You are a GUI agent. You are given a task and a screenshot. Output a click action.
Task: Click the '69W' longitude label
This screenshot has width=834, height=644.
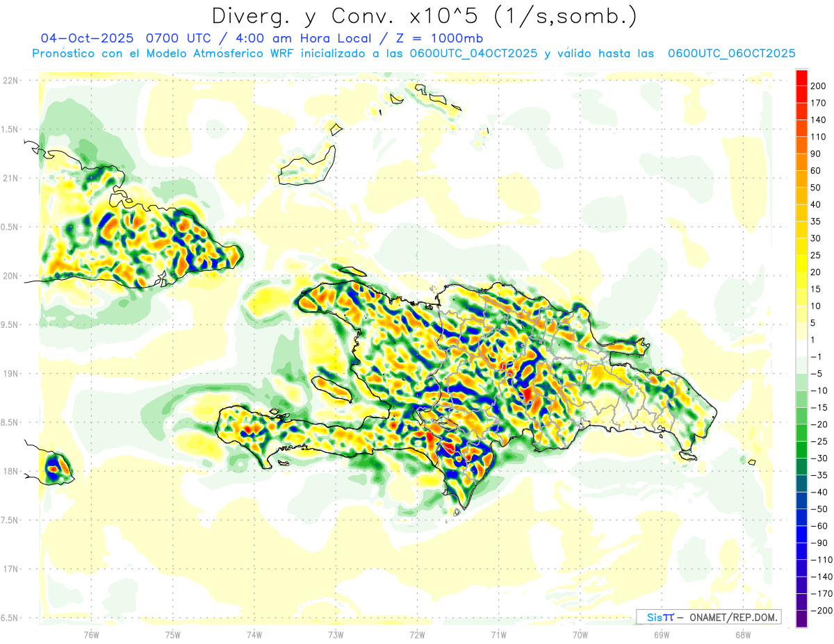point(661,634)
